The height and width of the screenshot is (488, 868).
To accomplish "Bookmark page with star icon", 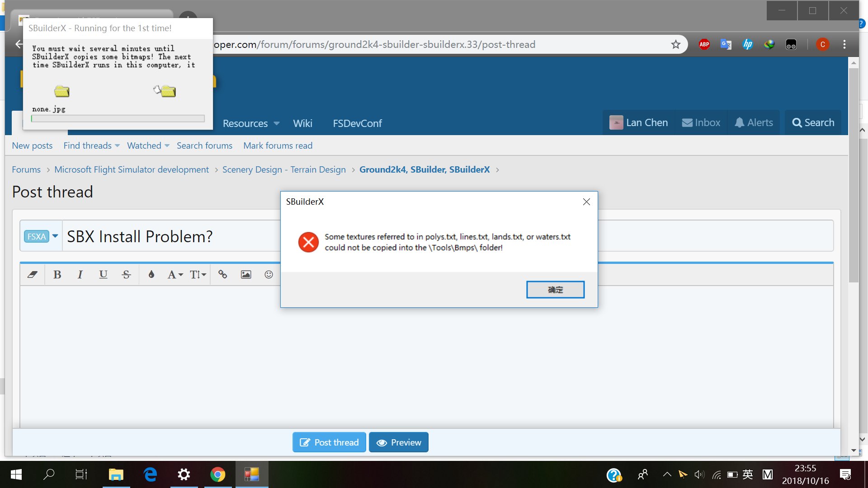I will (675, 44).
